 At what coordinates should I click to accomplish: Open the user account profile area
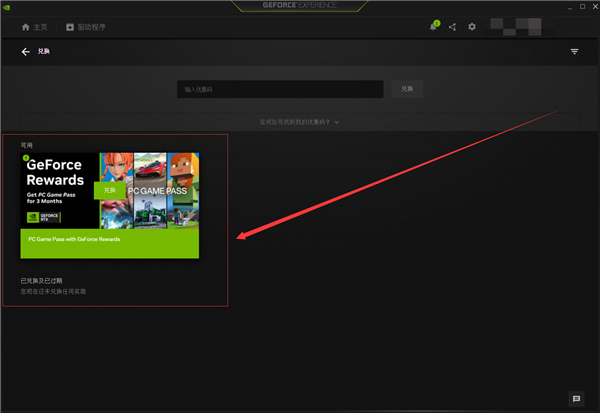[519, 27]
